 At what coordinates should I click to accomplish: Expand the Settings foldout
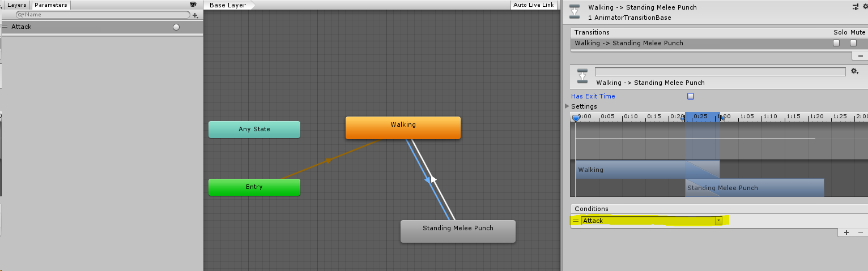click(568, 106)
